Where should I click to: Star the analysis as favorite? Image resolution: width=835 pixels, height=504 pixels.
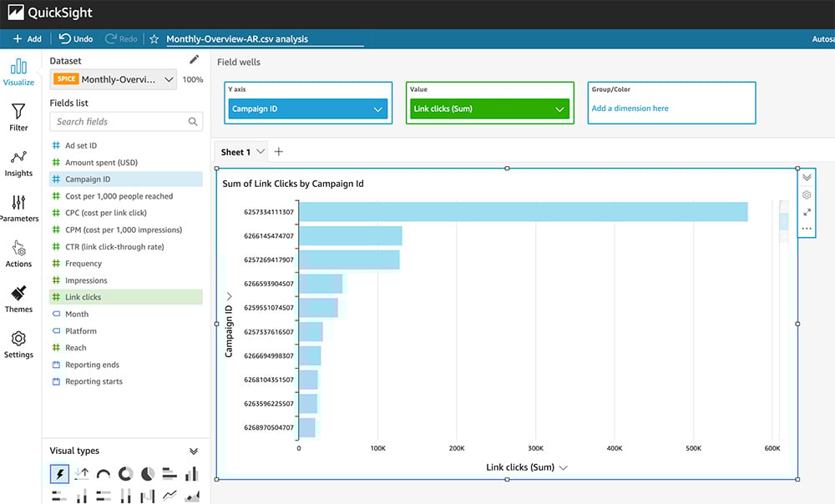(x=154, y=39)
